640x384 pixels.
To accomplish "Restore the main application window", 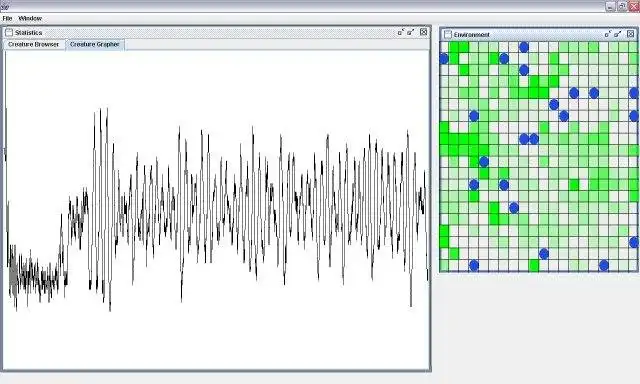I will [x=622, y=6].
